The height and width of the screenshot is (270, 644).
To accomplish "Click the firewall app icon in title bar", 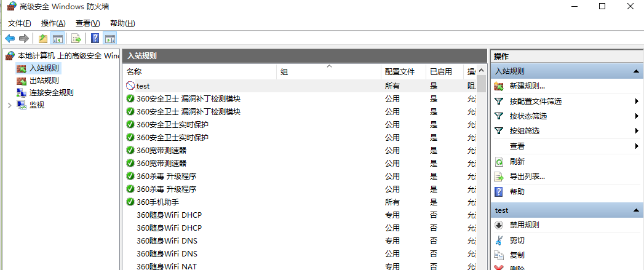I will (12, 6).
